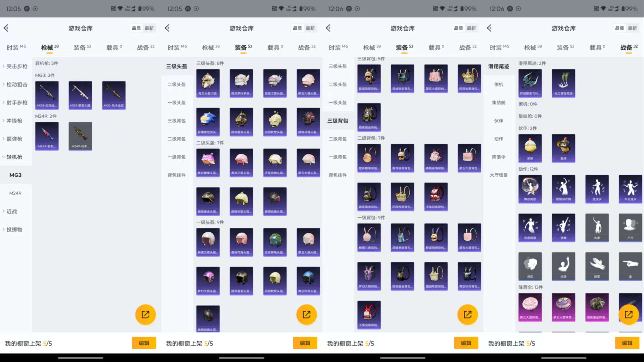
Task: Tap the 不行 emote icon under 动作
Action: [x=630, y=228]
